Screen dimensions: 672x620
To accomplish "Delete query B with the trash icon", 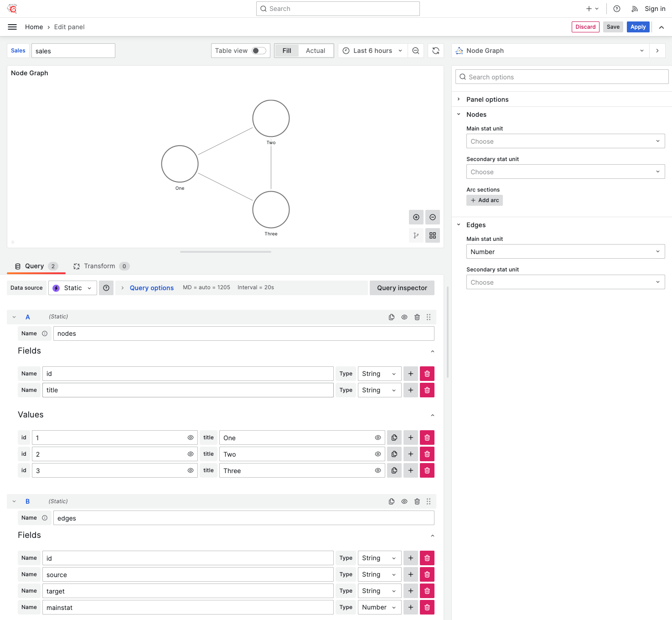I will click(417, 501).
